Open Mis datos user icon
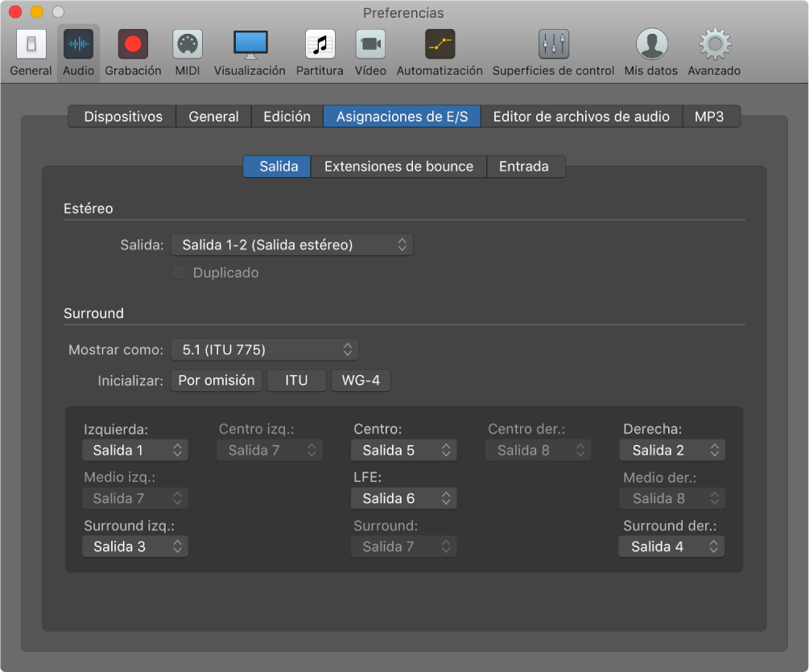This screenshot has height=672, width=809. tap(651, 44)
